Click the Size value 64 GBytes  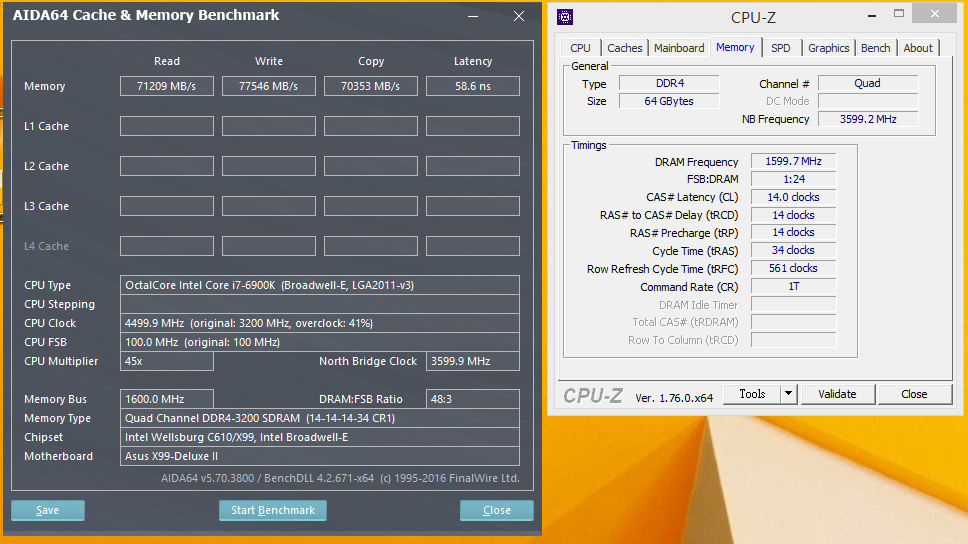(669, 101)
